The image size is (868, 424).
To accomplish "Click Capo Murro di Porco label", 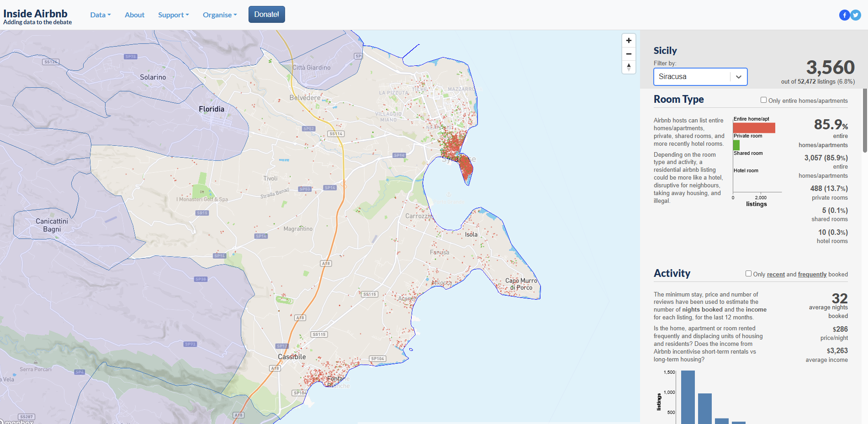I will [521, 284].
